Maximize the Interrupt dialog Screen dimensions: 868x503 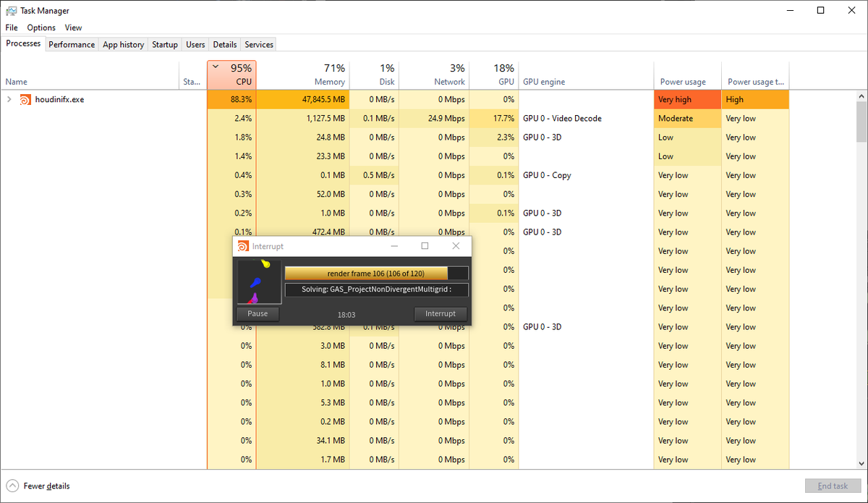tap(425, 246)
